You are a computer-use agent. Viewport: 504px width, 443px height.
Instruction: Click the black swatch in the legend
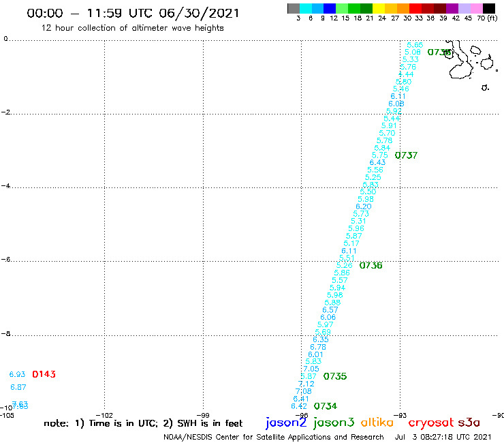[x=489, y=8]
